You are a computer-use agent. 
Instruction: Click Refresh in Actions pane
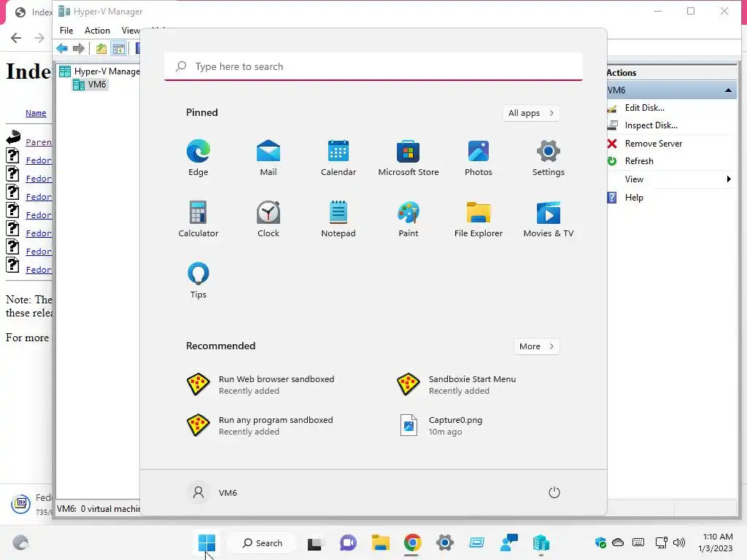click(639, 161)
